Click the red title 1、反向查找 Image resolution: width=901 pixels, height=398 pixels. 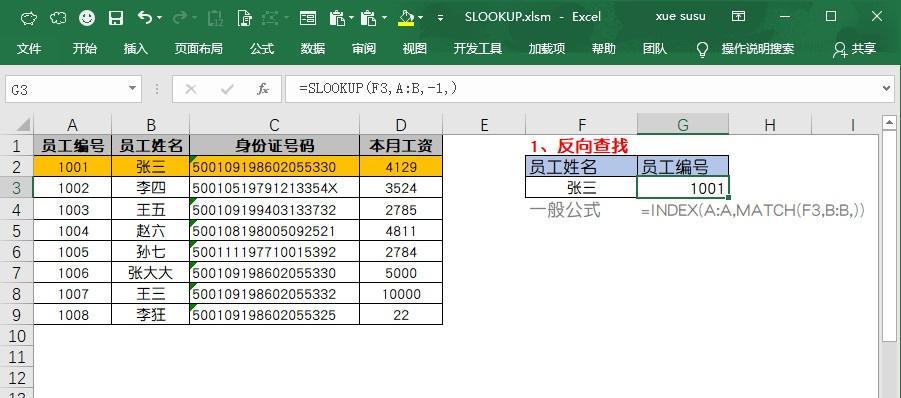578,146
